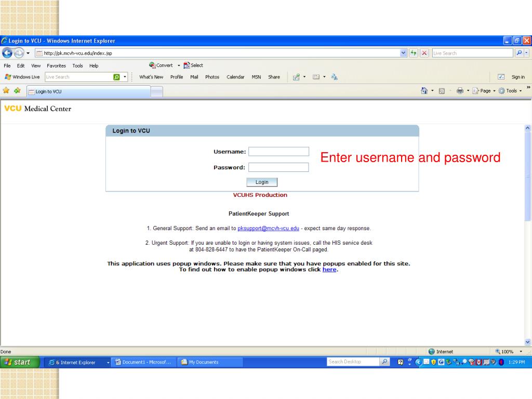The image size is (532, 399).
Task: Open the Favorites Center star icon
Action: point(6,90)
